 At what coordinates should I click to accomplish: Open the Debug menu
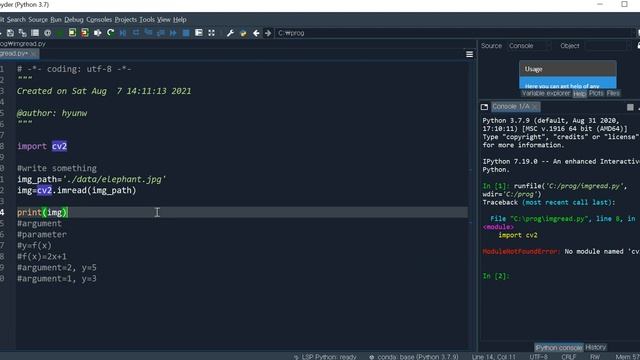click(x=74, y=20)
